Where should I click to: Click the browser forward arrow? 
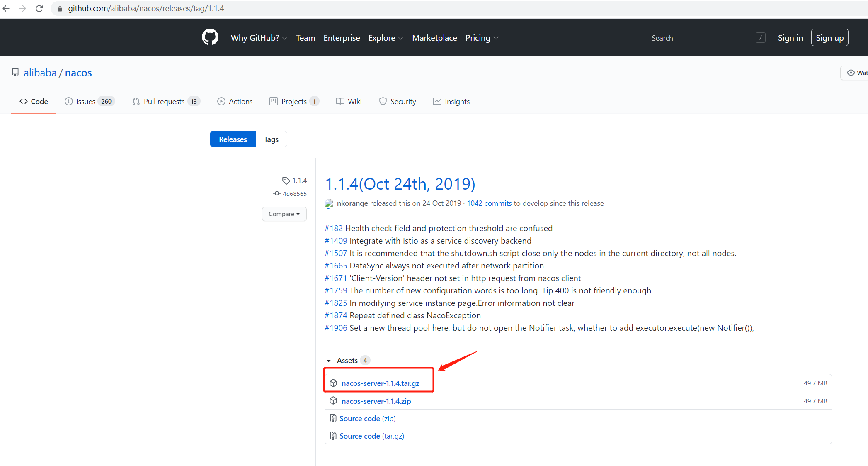pyautogui.click(x=22, y=8)
